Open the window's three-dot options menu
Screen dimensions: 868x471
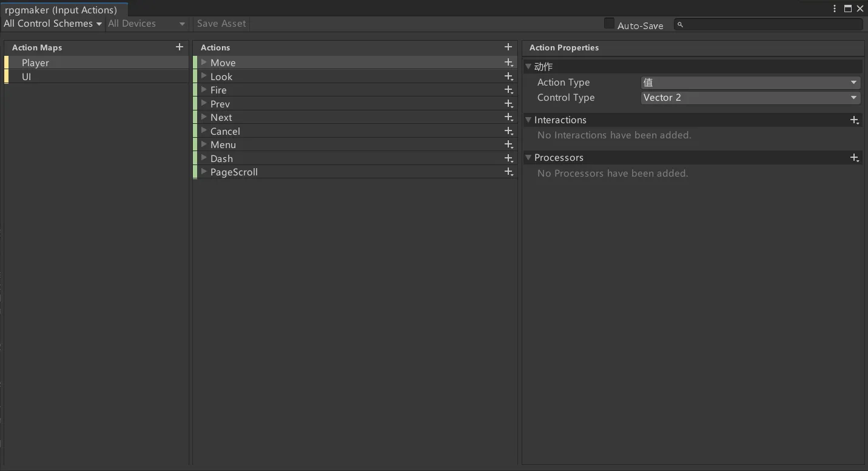[836, 8]
